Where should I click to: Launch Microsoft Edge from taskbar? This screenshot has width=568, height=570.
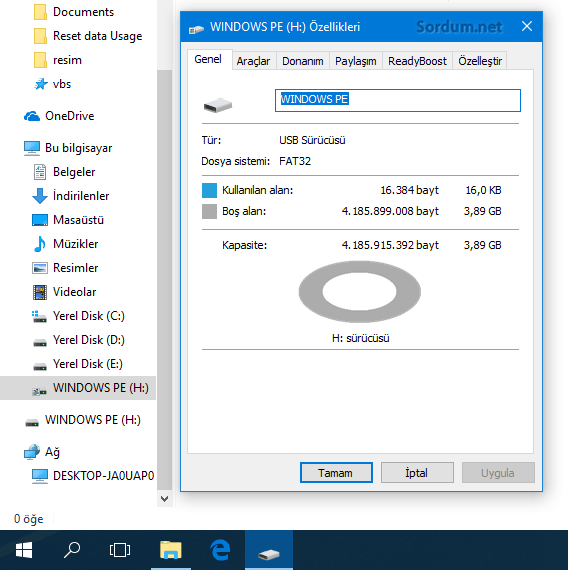tap(220, 550)
